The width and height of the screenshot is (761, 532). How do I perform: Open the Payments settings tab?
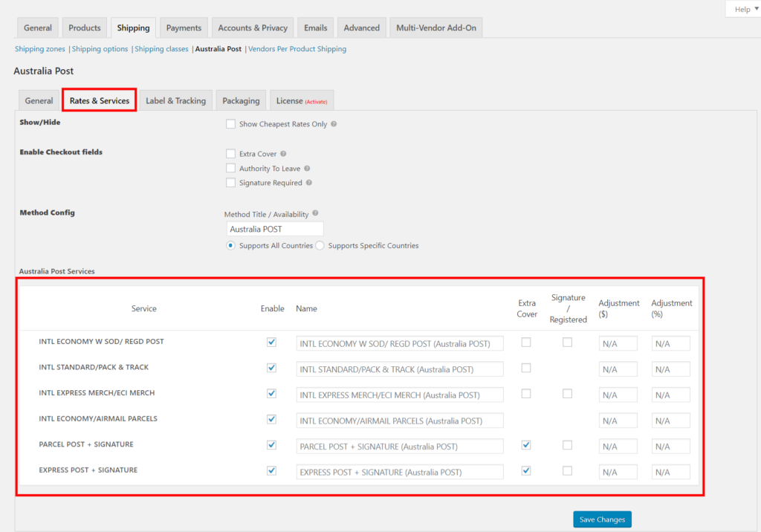coord(183,27)
